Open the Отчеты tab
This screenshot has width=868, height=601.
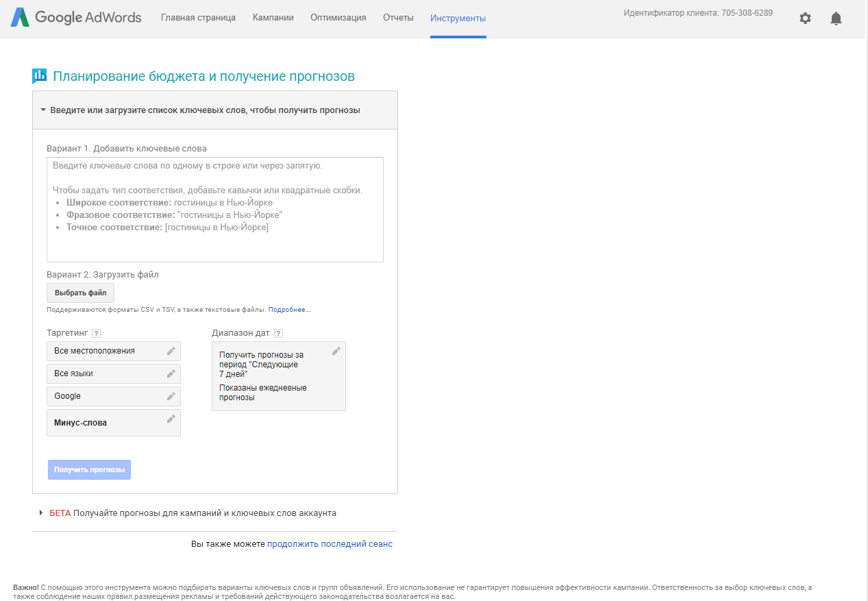398,17
